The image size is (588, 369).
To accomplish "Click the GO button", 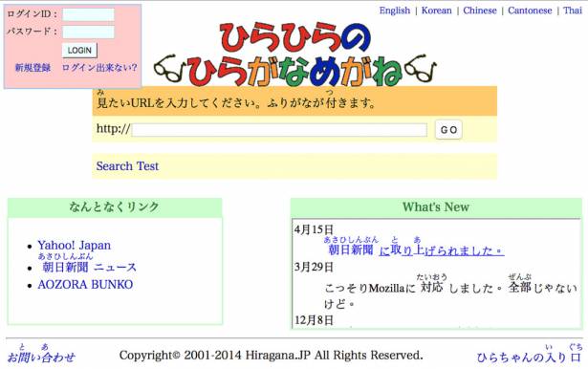I will pos(448,130).
